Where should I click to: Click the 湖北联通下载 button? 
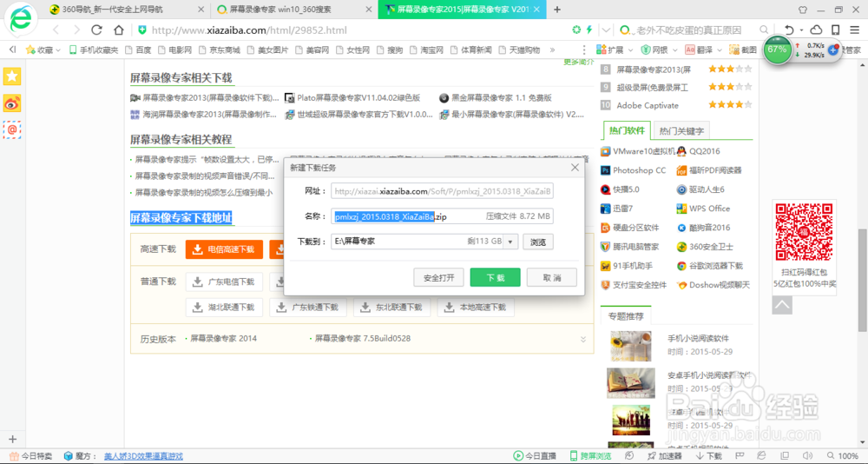[224, 307]
